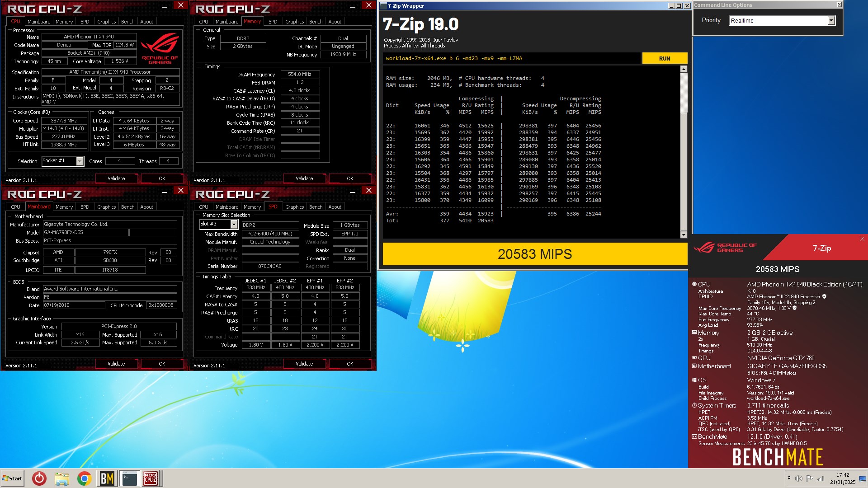Viewport: 868px width, 488px height.
Task: Click the shield icon after 1.30 V
Action: tap(795, 308)
